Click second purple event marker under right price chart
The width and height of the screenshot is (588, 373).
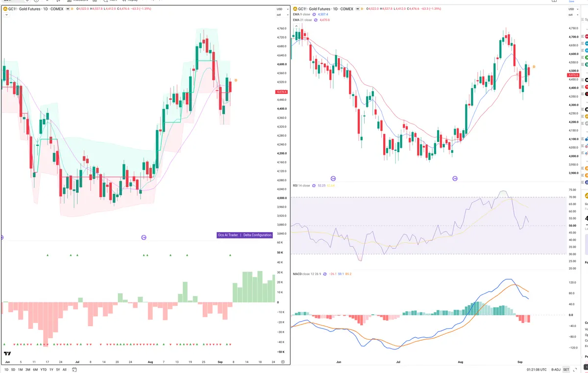coord(455,178)
